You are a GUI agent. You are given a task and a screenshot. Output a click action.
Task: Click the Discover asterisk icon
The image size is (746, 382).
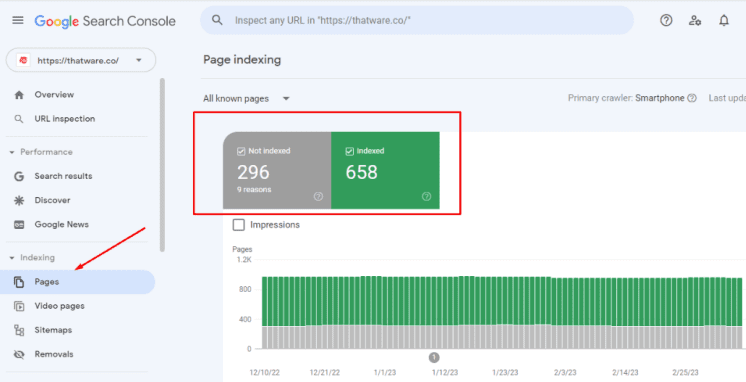pos(19,200)
